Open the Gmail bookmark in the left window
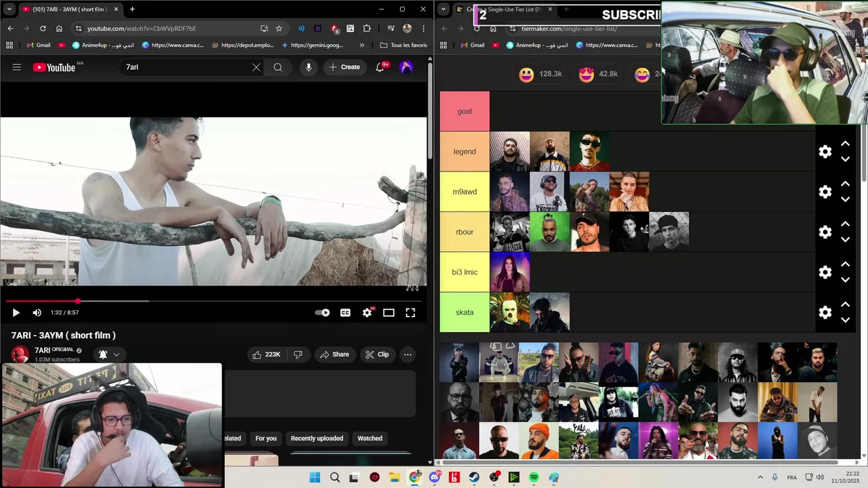The width and height of the screenshot is (868, 488). click(38, 45)
